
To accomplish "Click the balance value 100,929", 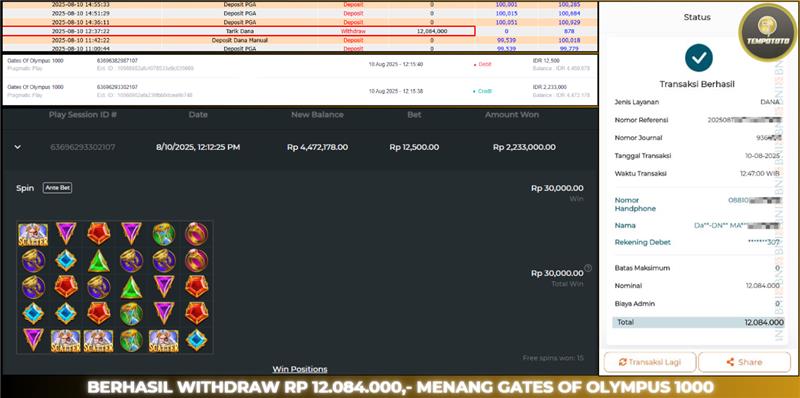I will tap(568, 22).
